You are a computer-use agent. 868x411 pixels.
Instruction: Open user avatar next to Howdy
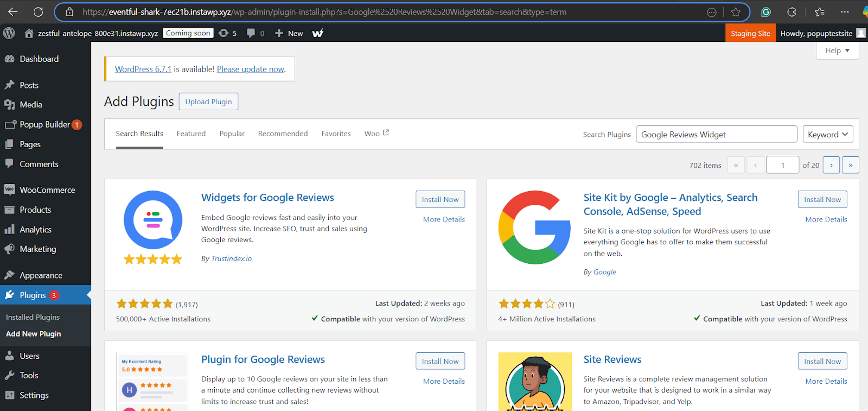(861, 33)
